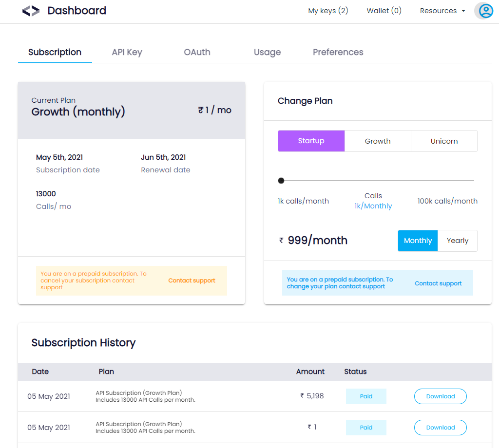
Task: Switch to the Usage tab
Action: pyautogui.click(x=267, y=52)
